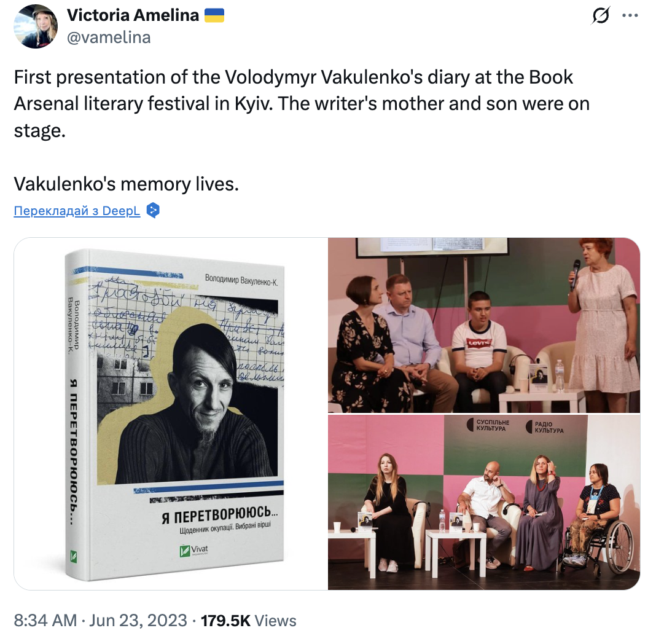656x644 pixels.
Task: Click the Ukrainian flag emoji
Action: point(214,15)
